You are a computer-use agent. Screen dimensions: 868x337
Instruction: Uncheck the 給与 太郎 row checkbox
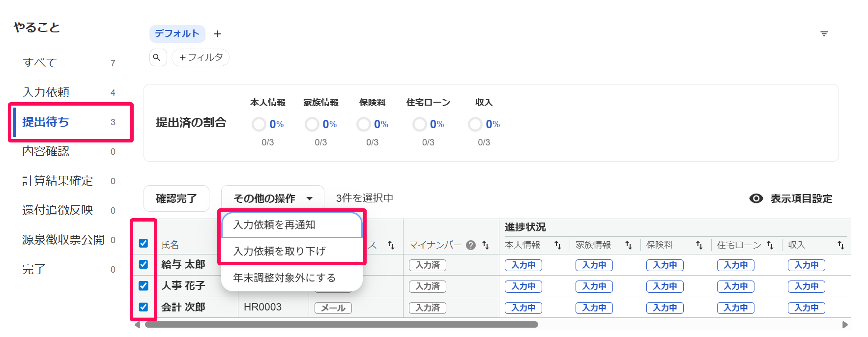click(144, 264)
